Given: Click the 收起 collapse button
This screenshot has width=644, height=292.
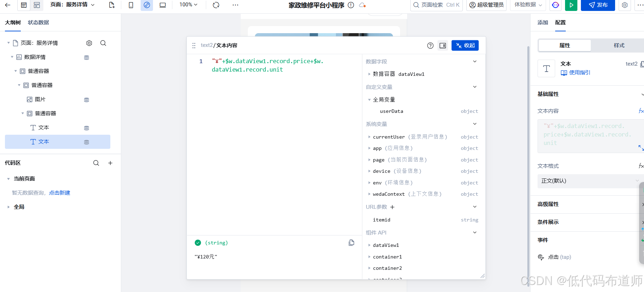Looking at the screenshot, I should (465, 45).
